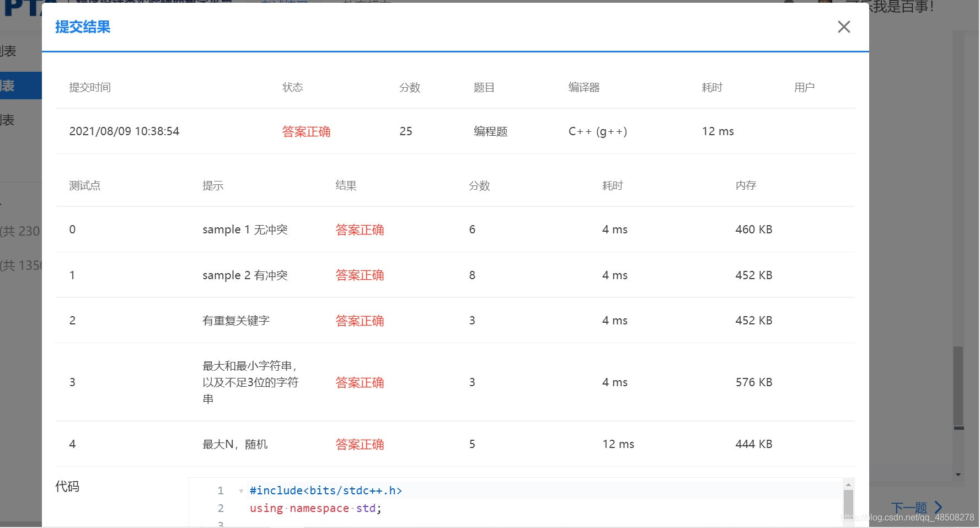Click hint 'sample 2 有冲突'
The height and width of the screenshot is (528, 980).
245,275
